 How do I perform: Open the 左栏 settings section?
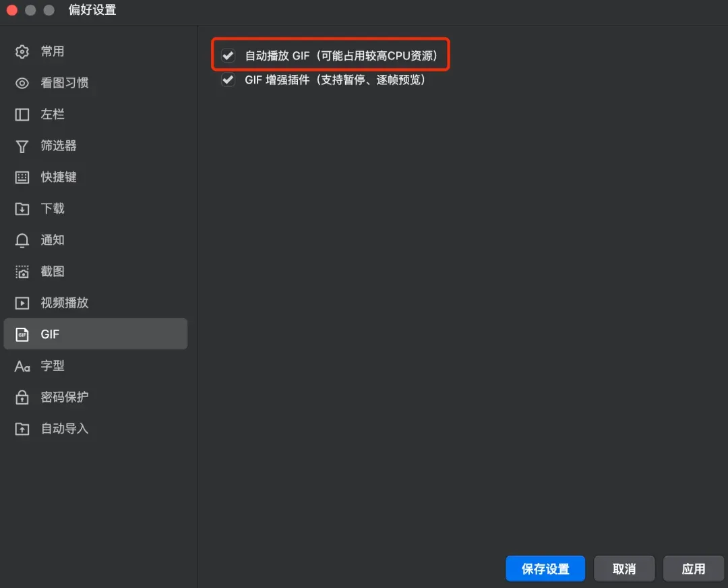95,114
